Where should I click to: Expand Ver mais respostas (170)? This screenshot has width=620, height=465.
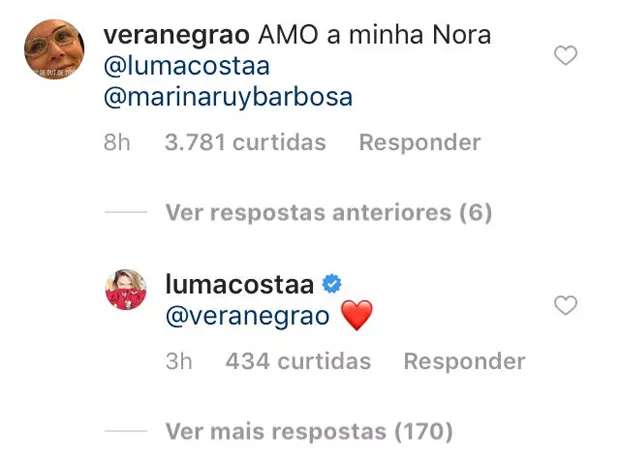308,432
